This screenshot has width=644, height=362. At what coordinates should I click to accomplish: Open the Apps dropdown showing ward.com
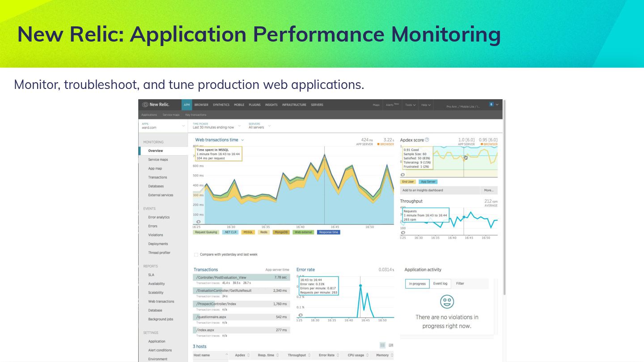(x=163, y=126)
